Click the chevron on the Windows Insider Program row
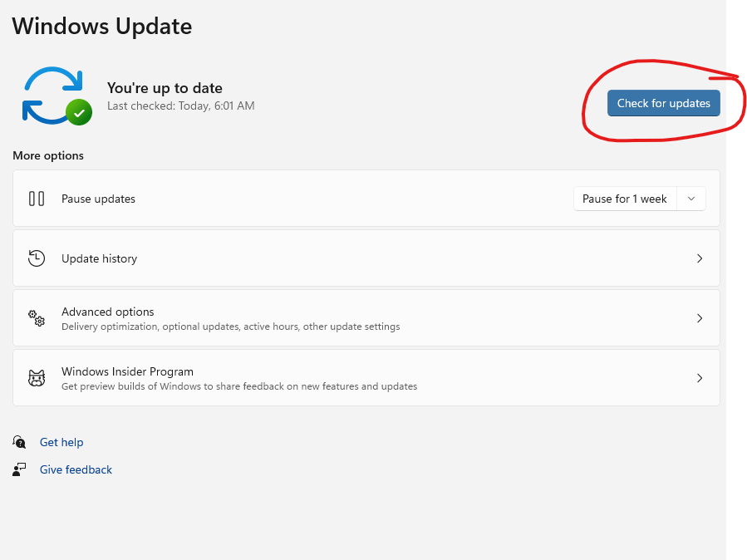Viewport: 747px width, 560px height. coord(699,378)
